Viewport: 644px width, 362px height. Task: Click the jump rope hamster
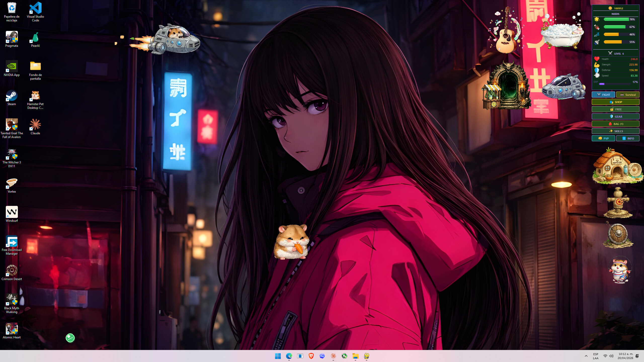pyautogui.click(x=620, y=270)
